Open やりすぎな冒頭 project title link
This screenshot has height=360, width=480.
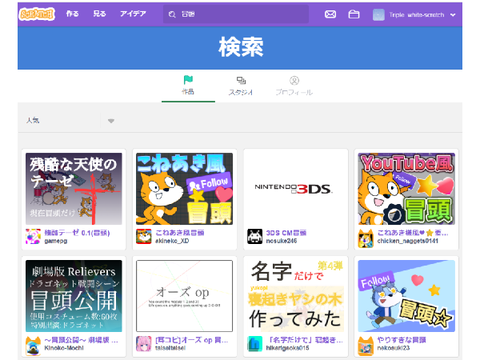click(x=402, y=340)
